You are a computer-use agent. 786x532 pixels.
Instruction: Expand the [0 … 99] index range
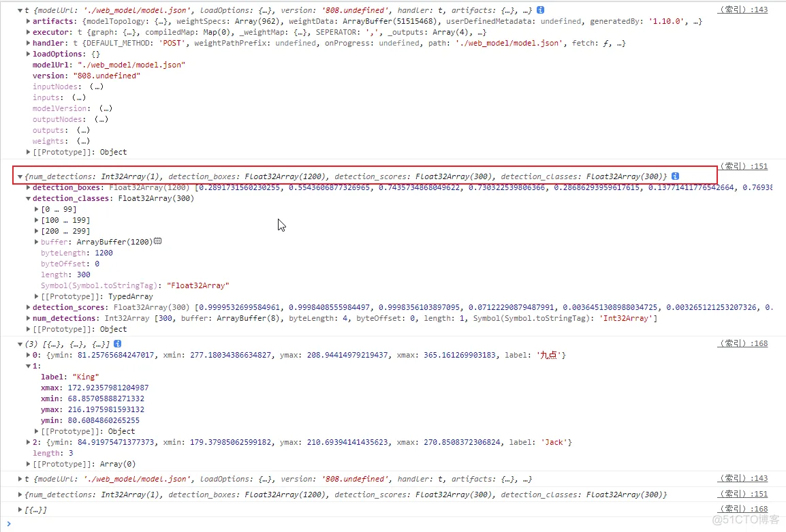pos(37,209)
